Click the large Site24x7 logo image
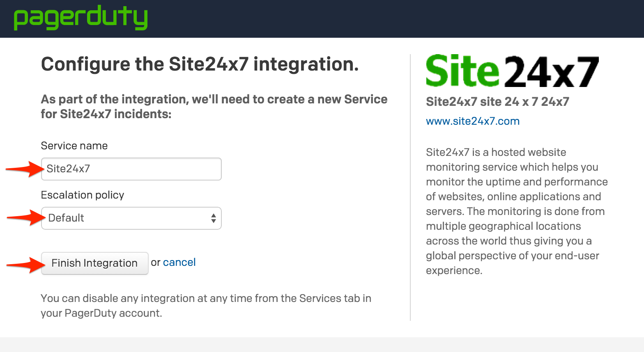This screenshot has width=644, height=352. click(512, 71)
